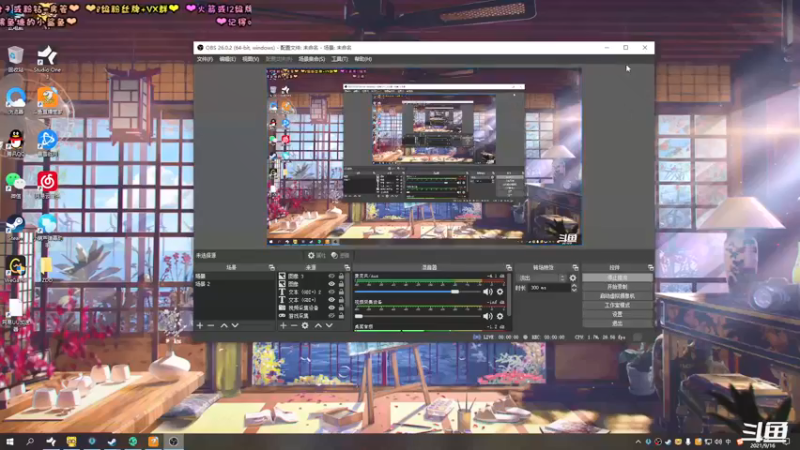The width and height of the screenshot is (800, 450).
Task: Open the File menu in OBS
Action: click(205, 59)
